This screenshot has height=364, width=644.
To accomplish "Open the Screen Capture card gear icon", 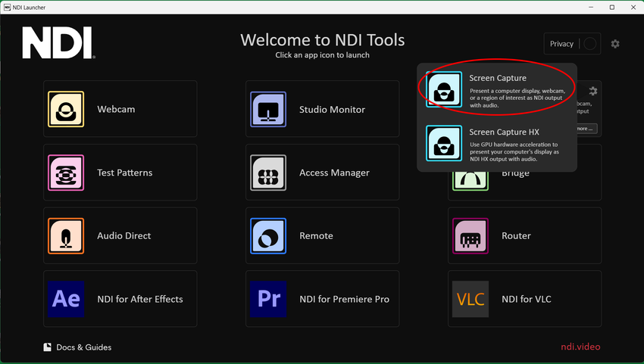I will coord(592,91).
